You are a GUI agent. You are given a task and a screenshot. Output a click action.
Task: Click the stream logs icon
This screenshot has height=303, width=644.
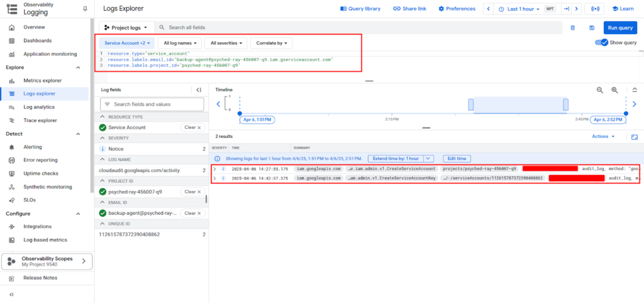[x=595, y=9]
